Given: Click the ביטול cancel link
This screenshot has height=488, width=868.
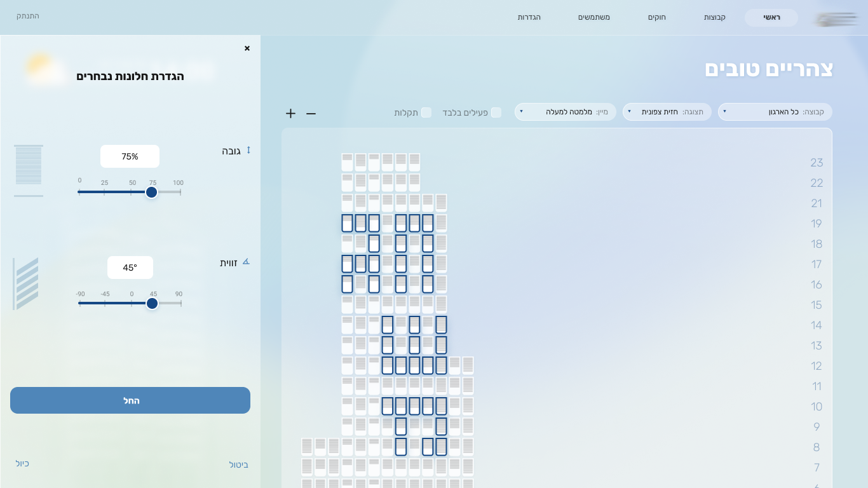Looking at the screenshot, I should (x=238, y=464).
